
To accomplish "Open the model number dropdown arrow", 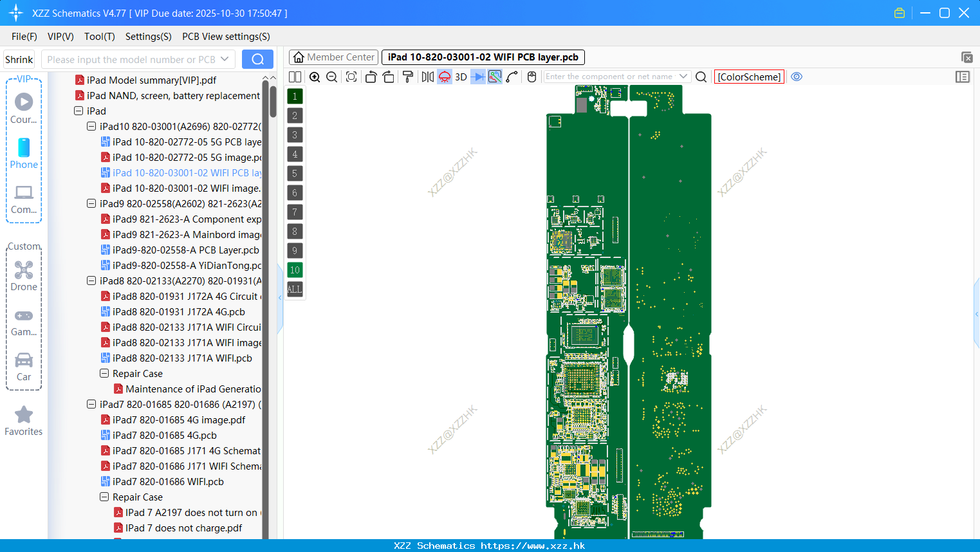I will point(225,59).
